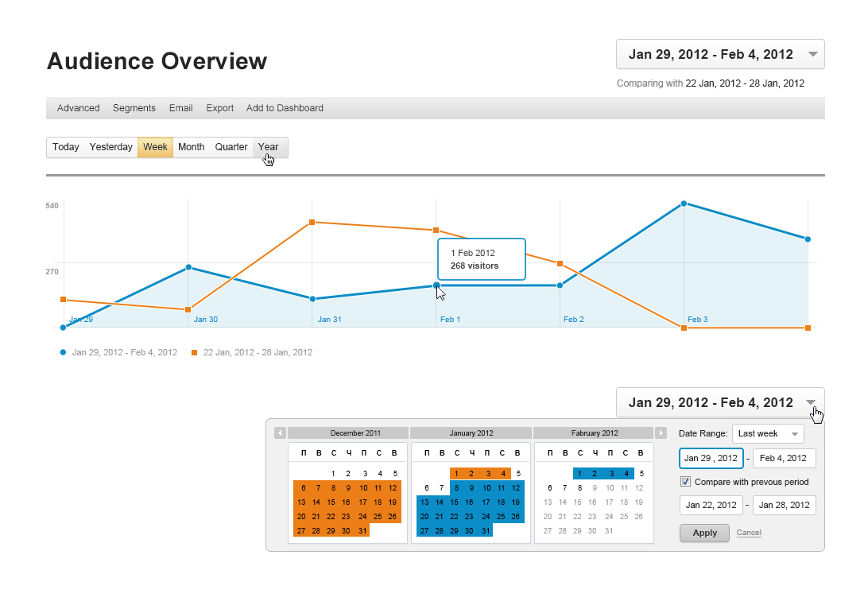Click blue data point at Feb 3 peak
Viewport: 868px width, 613px height.
[x=684, y=204]
